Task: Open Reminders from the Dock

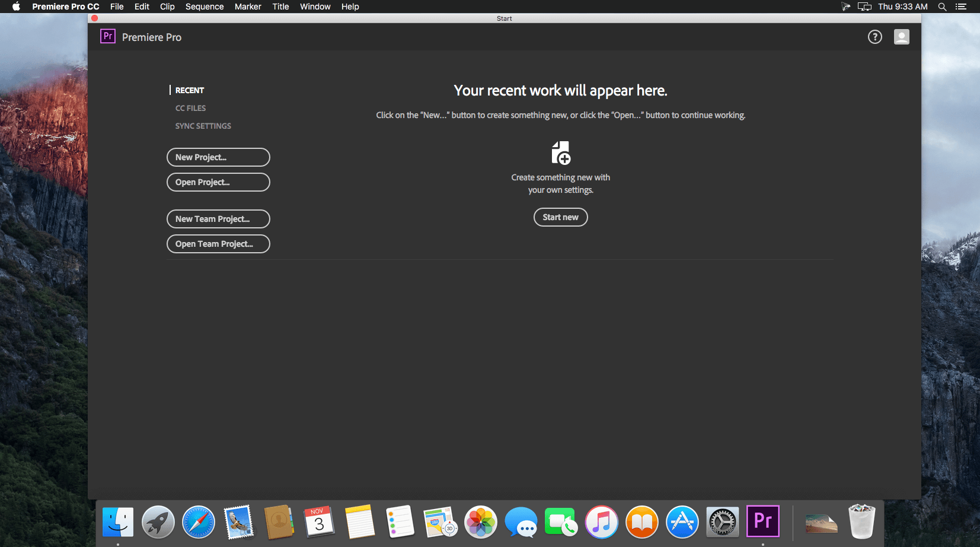Action: (400, 522)
